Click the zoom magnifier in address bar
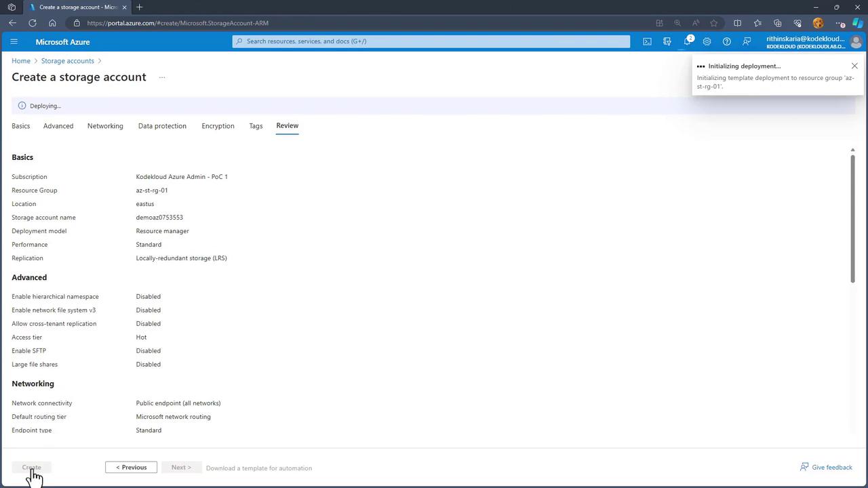 tap(677, 23)
